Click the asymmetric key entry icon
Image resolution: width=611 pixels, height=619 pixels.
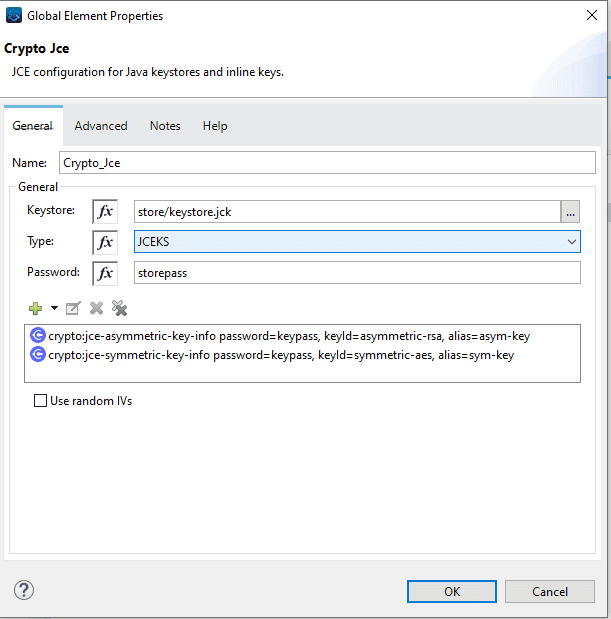click(38, 336)
